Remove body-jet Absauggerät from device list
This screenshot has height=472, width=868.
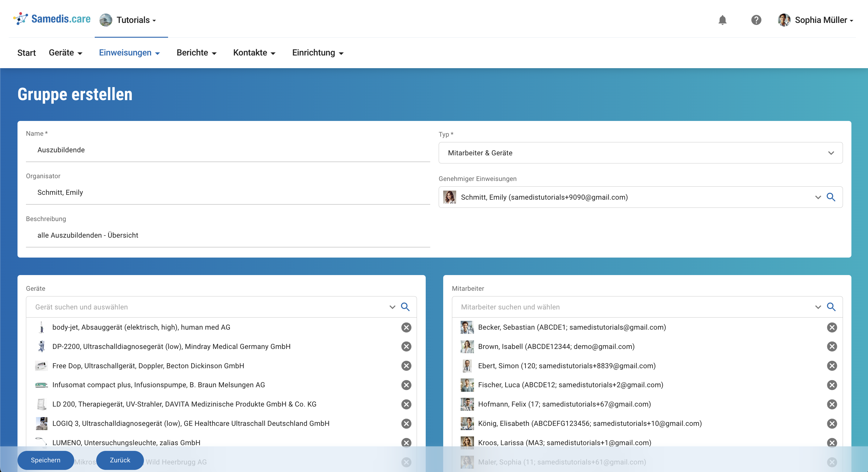pyautogui.click(x=406, y=328)
